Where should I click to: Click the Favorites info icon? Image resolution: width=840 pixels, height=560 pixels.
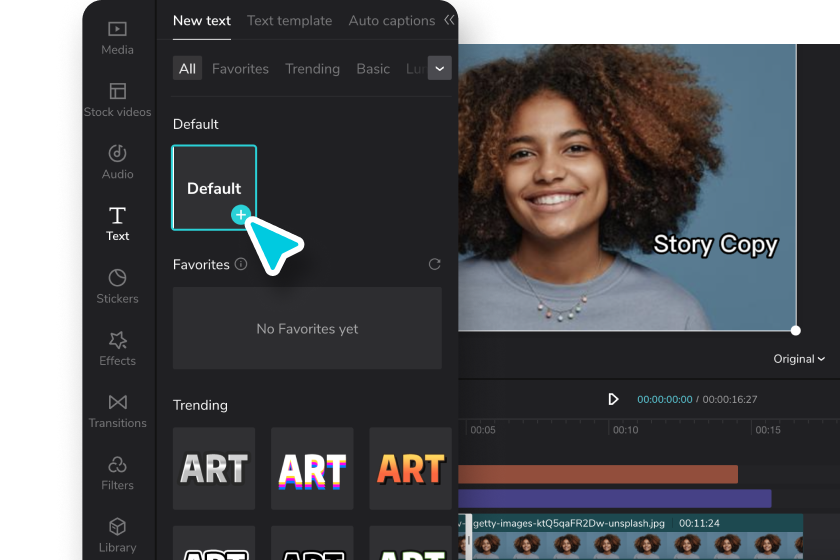point(241,264)
